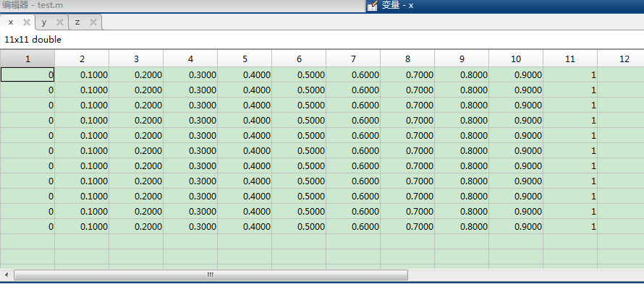Select column header 10
This screenshot has height=284, width=644.
(516, 59)
